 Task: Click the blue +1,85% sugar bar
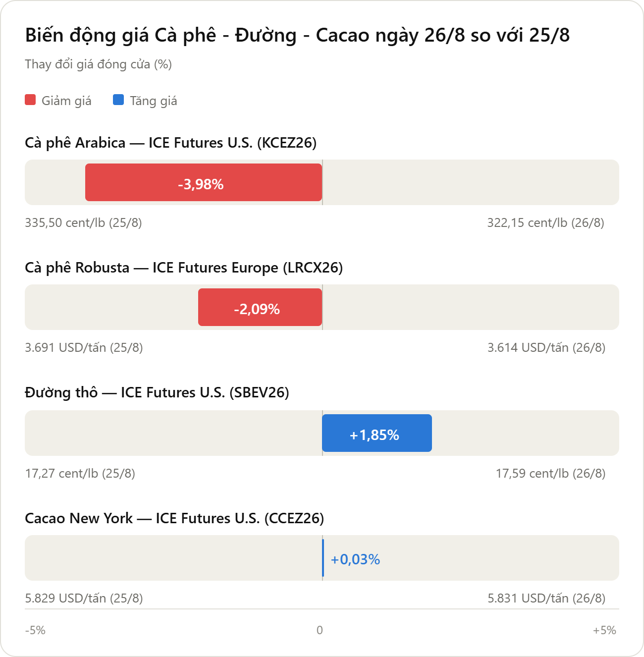click(377, 433)
